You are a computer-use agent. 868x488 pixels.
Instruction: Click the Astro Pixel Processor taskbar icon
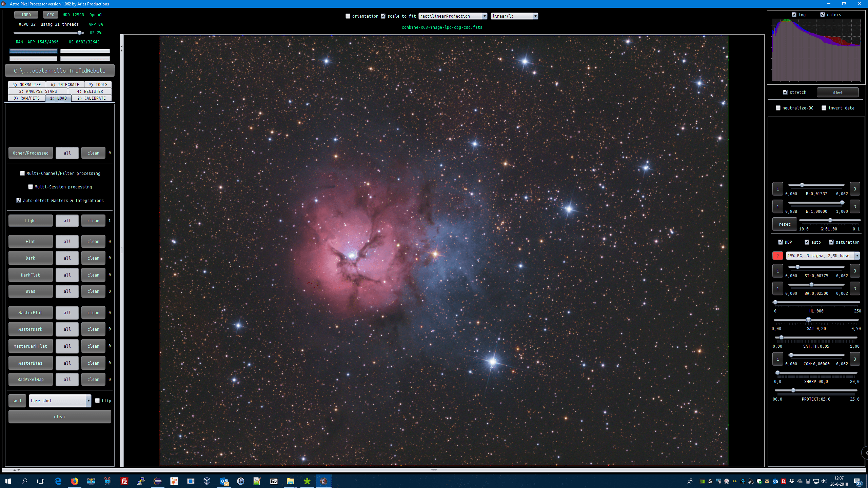point(323,481)
